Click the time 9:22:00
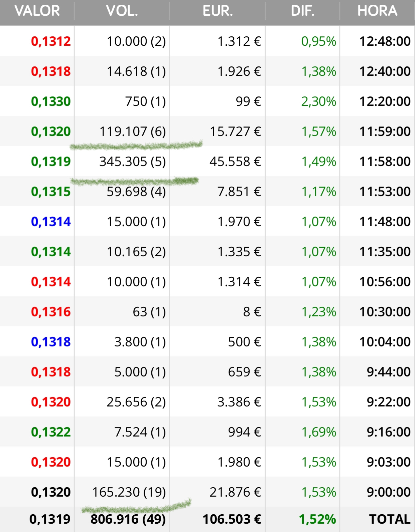 pos(389,402)
